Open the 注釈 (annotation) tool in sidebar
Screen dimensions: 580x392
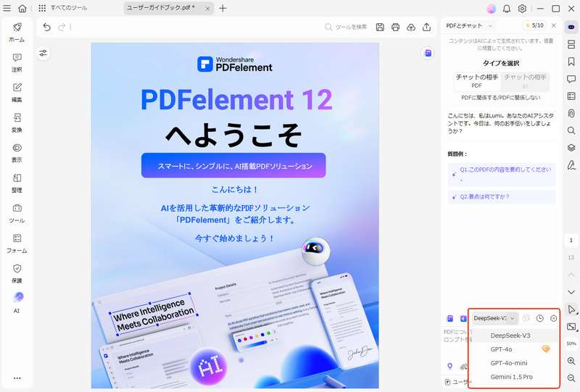point(17,62)
